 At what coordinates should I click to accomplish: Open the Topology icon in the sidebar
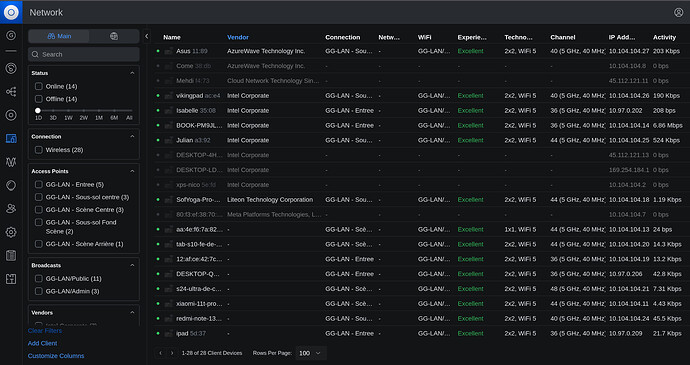coord(11,92)
